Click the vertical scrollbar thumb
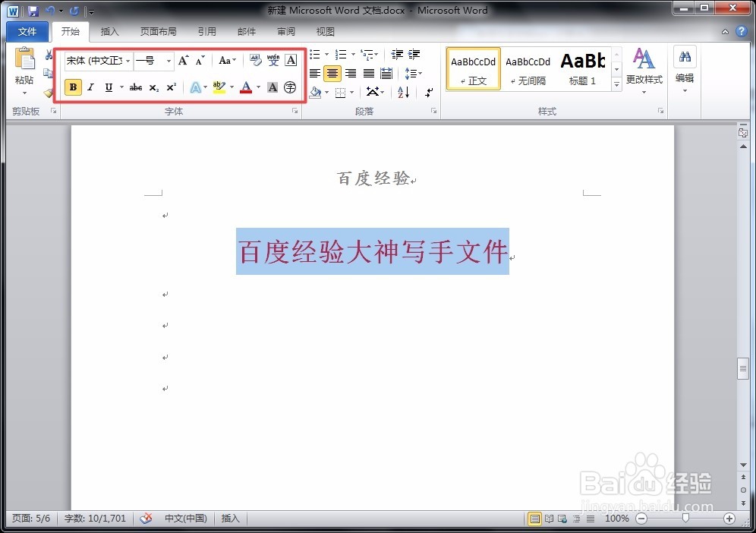Screen dimensions: 756x533 coord(743,369)
